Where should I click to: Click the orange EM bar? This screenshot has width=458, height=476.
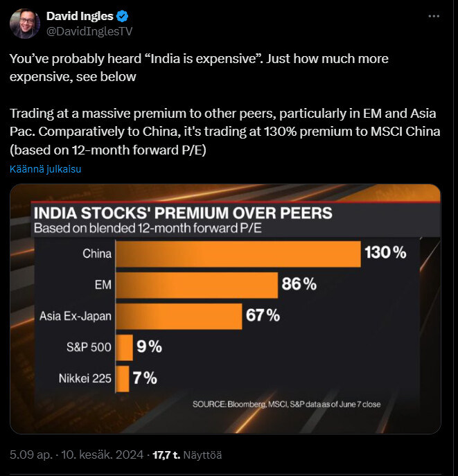pyautogui.click(x=196, y=284)
